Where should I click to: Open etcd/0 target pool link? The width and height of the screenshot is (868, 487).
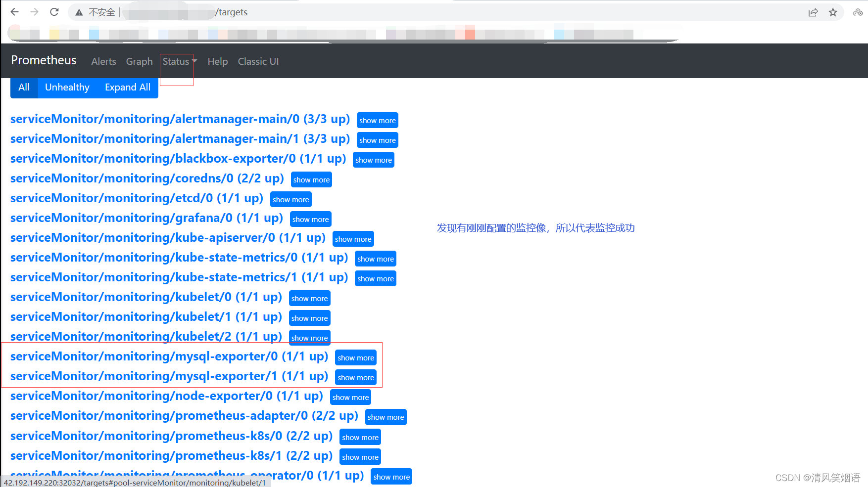pyautogui.click(x=137, y=198)
